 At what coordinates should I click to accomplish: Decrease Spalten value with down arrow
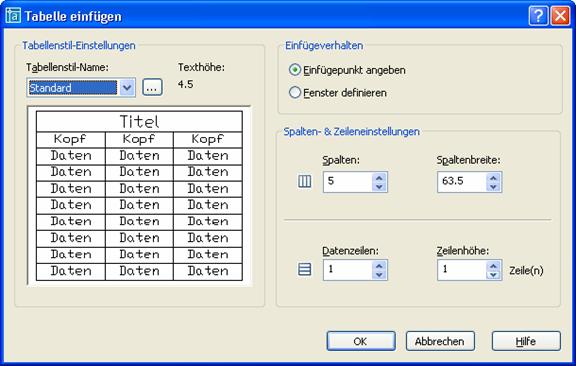tap(379, 187)
